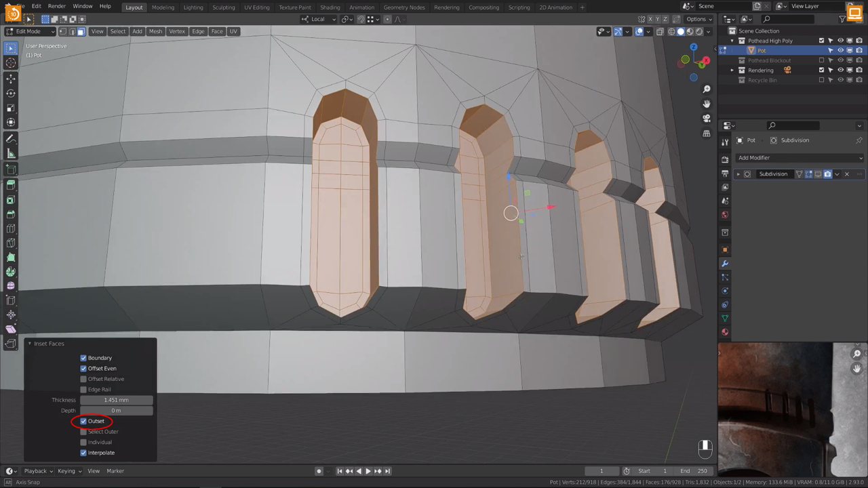
Task: Select the Annotate pencil tool
Action: point(11,139)
